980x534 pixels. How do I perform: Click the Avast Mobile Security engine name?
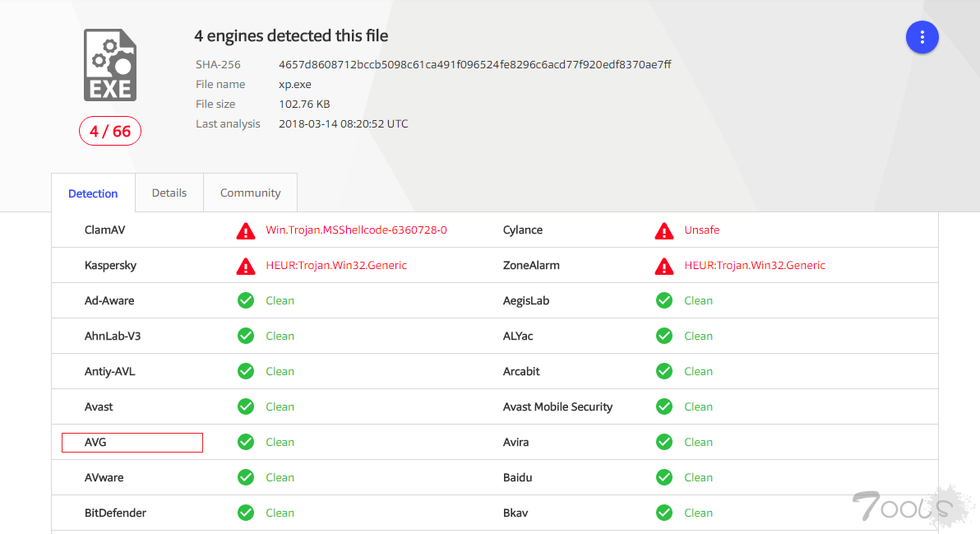[x=557, y=406]
